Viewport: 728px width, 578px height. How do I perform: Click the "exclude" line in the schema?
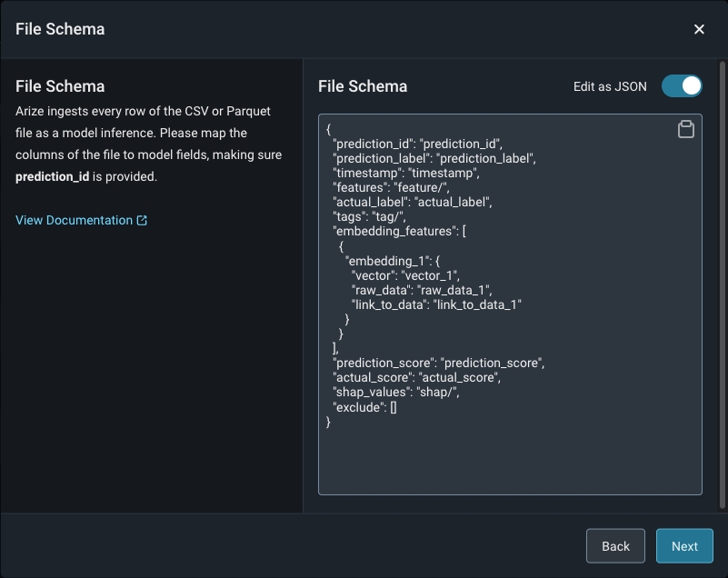(x=364, y=407)
